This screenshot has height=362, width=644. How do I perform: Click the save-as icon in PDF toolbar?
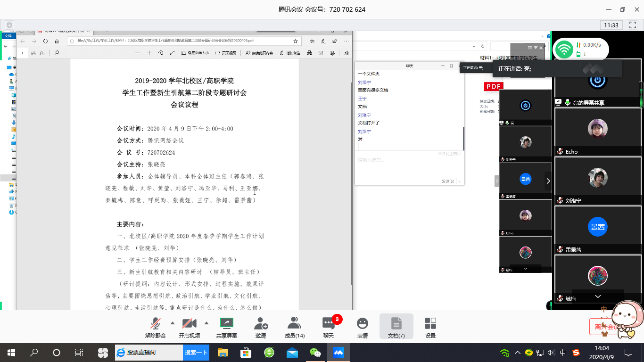[x=332, y=53]
